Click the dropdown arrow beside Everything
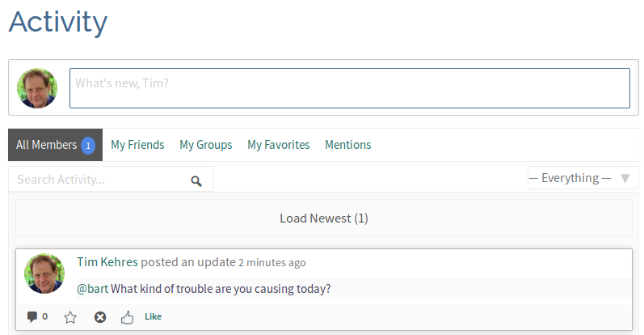Screen dimensions: 644x335 point(625,178)
